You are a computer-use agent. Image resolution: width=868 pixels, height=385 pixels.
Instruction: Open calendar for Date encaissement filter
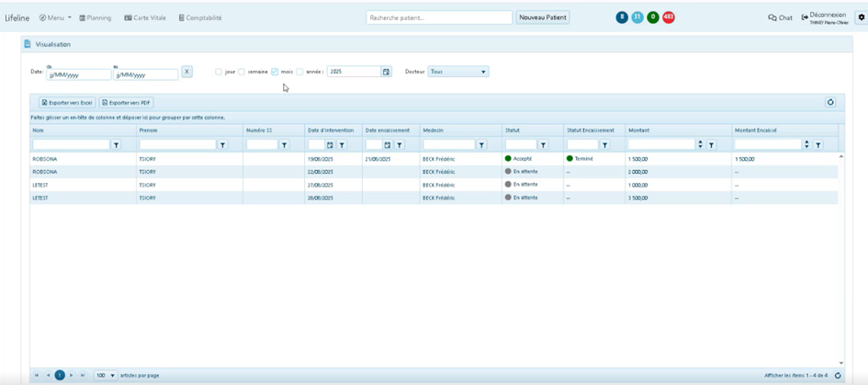(388, 144)
